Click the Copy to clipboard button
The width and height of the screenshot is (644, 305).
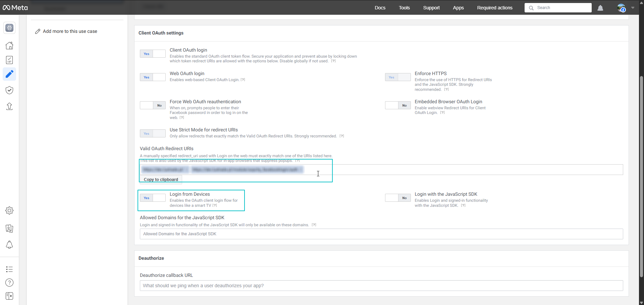161,180
